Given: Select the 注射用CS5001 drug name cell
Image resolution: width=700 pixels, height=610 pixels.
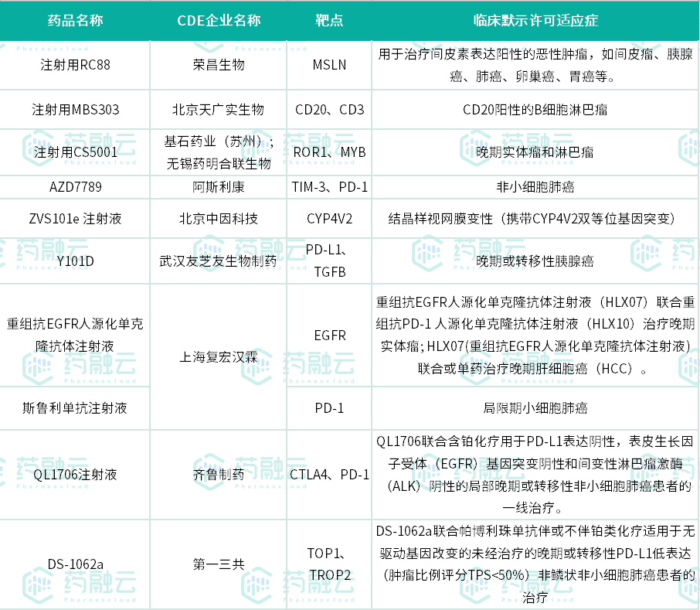Looking at the screenshot, I should [75, 152].
